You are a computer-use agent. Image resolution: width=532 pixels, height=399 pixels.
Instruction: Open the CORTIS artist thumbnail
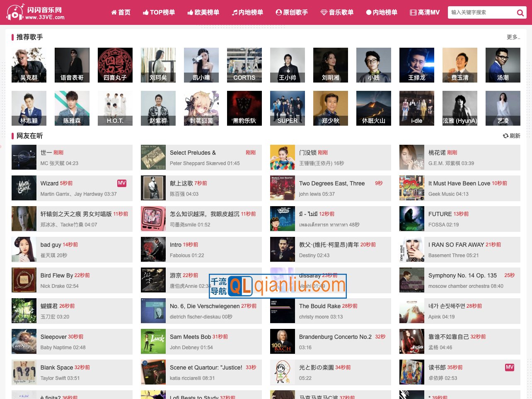[x=244, y=65]
